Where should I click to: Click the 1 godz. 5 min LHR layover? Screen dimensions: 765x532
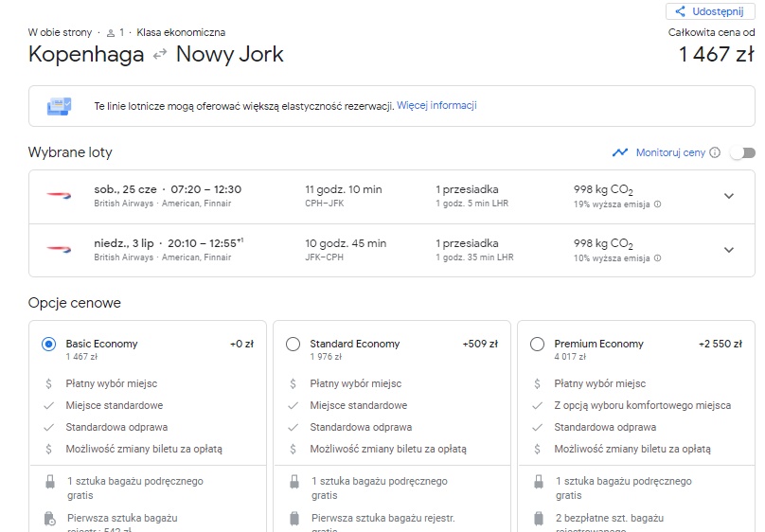tap(471, 204)
